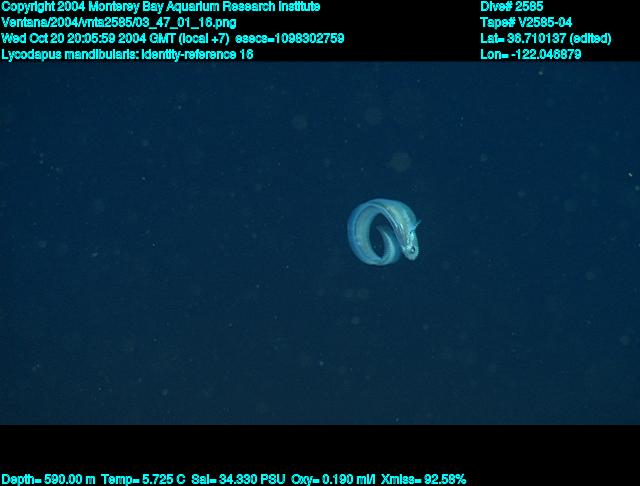Click the Lon= -122.046879 readout
The width and height of the screenshot is (640, 486).
530,54
